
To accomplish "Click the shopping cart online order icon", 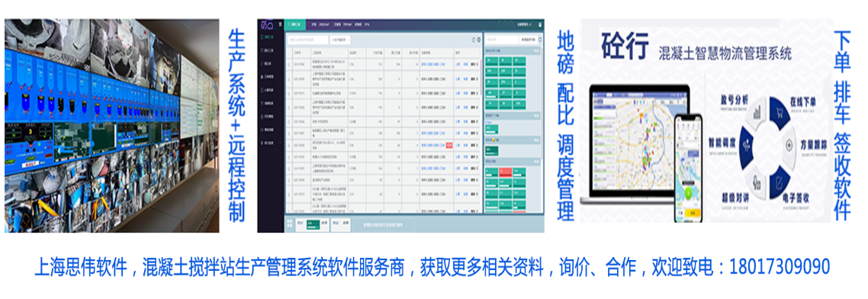I will (x=780, y=113).
